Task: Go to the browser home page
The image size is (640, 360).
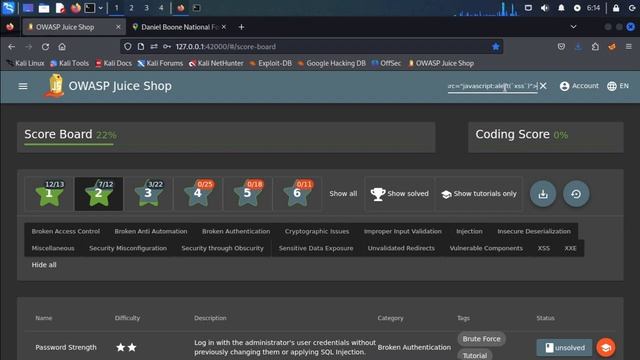Action: [62, 47]
